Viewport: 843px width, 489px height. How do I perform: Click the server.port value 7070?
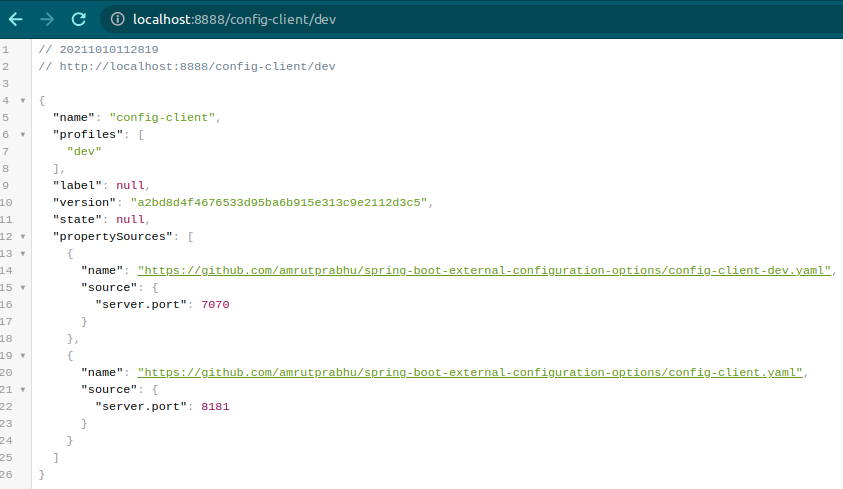215,305
